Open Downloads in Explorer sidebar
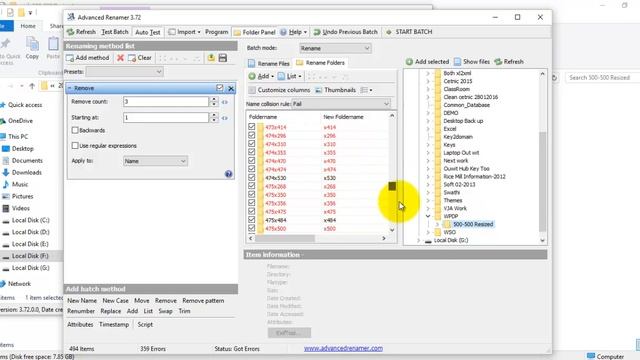 point(27,173)
